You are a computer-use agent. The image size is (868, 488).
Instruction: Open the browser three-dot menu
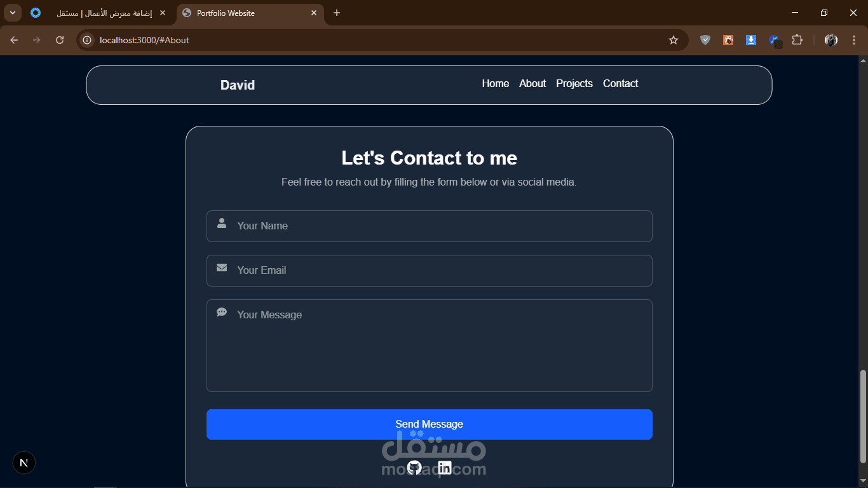(853, 40)
